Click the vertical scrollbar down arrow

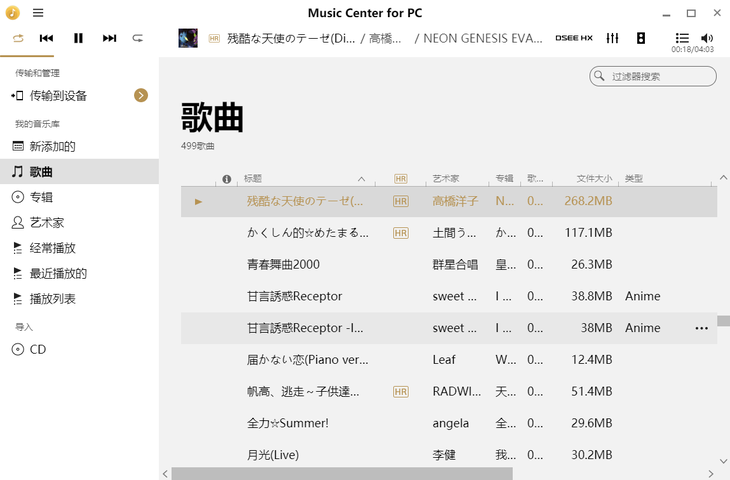723,461
